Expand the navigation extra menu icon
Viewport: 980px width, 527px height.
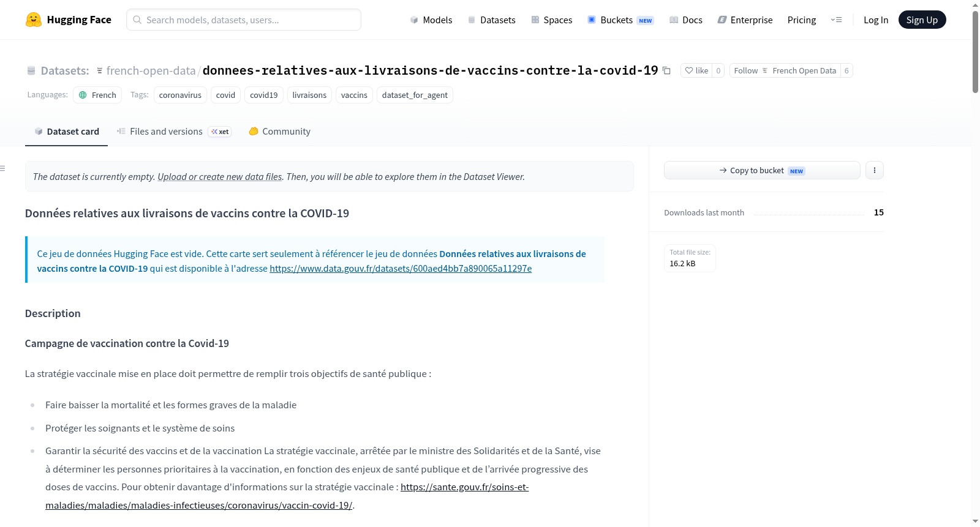836,20
